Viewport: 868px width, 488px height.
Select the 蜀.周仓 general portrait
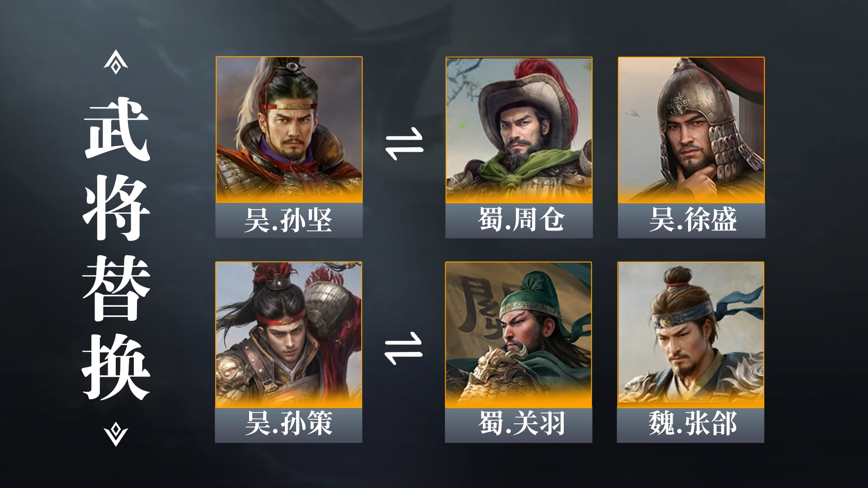[519, 130]
